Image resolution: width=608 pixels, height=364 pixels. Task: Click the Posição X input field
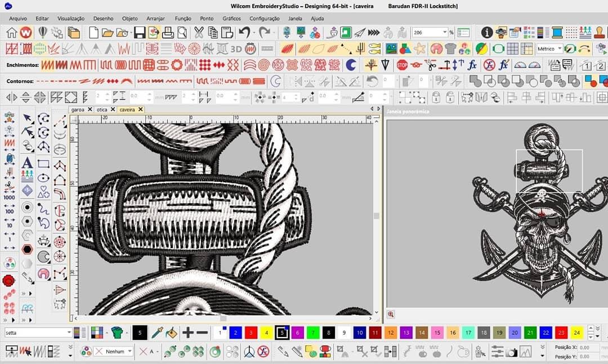click(590, 348)
